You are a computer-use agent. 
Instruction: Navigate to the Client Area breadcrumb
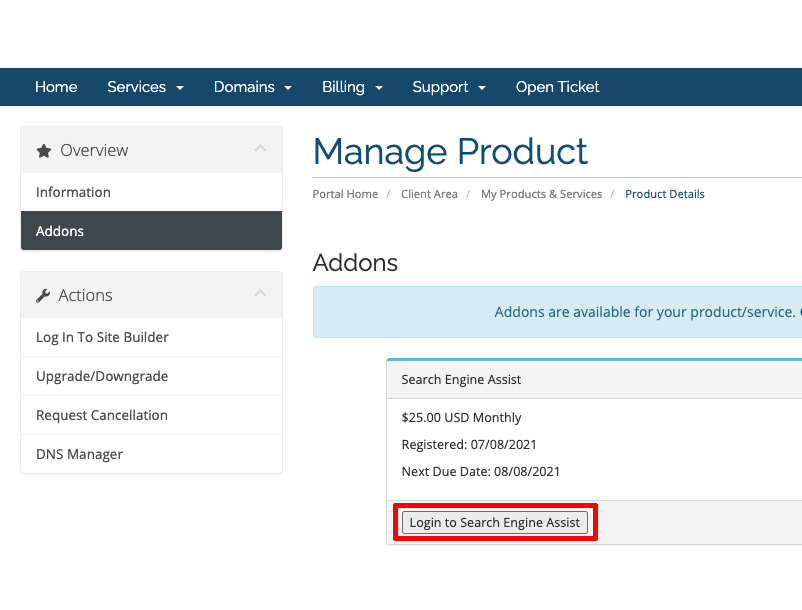coord(429,194)
